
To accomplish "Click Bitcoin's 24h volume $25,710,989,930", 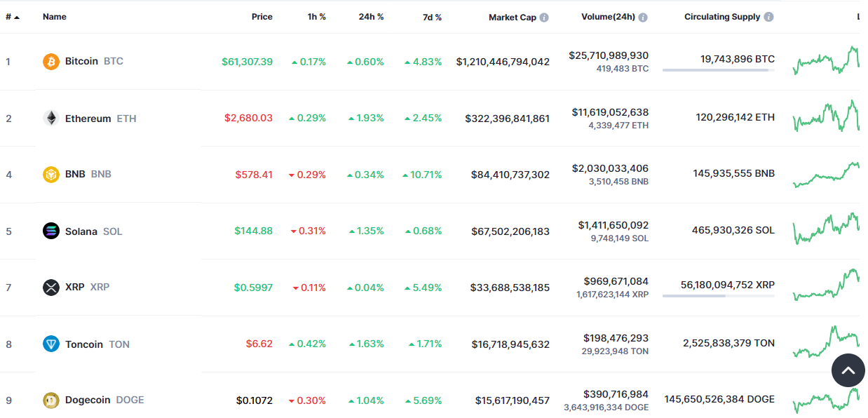I will [x=609, y=55].
